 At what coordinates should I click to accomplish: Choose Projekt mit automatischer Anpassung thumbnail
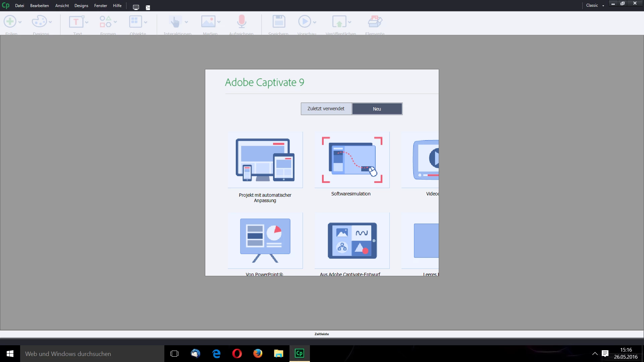265,160
